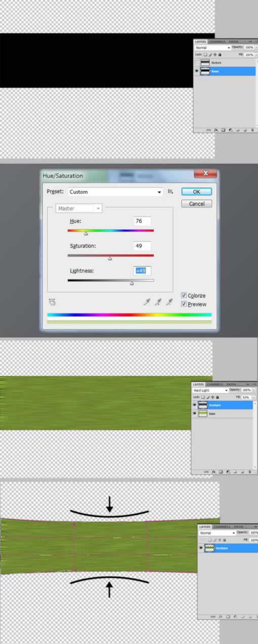The height and width of the screenshot is (644, 258).
Task: Click lock all padlock in top Layers panel
Action: point(220,55)
